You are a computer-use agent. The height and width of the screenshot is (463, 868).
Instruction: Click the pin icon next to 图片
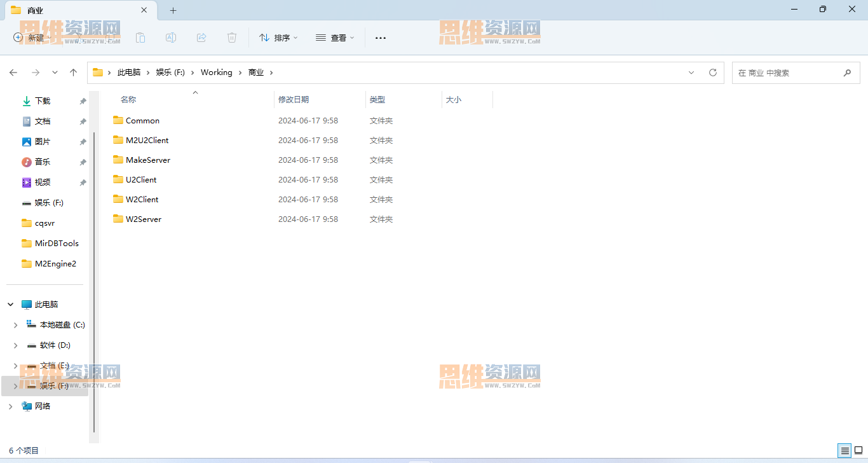coord(83,142)
